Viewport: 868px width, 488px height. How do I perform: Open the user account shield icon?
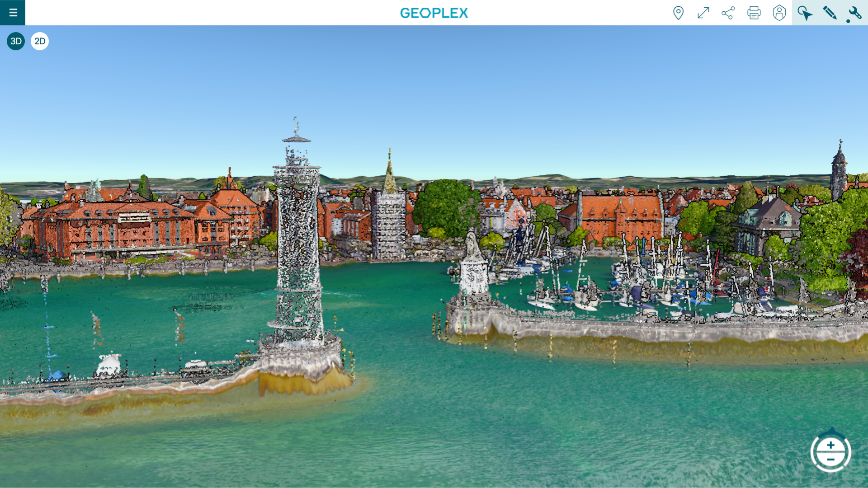tap(779, 13)
